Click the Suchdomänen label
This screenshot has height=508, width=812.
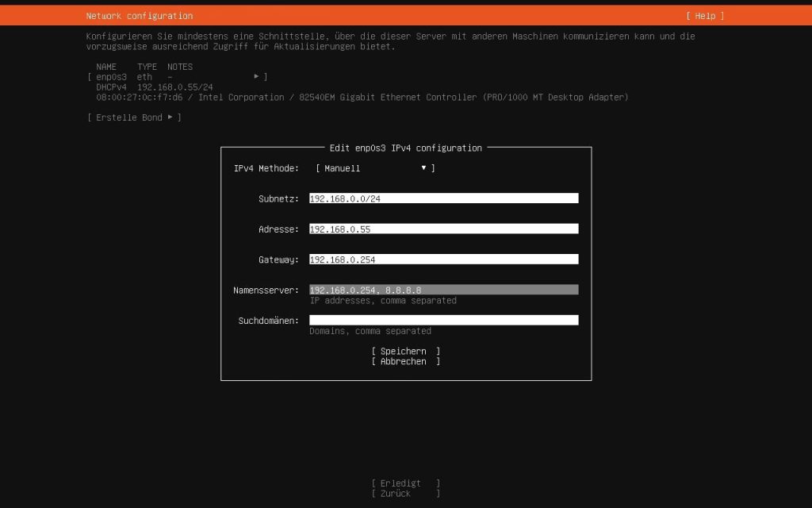click(268, 321)
